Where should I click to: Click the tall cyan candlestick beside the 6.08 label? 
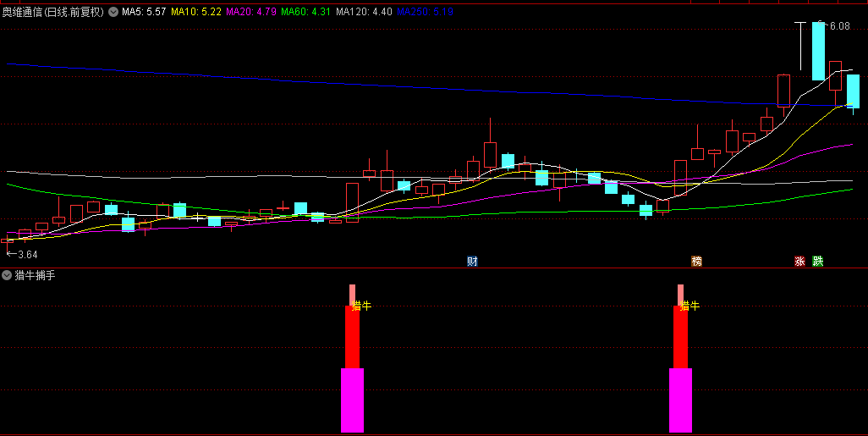click(818, 51)
